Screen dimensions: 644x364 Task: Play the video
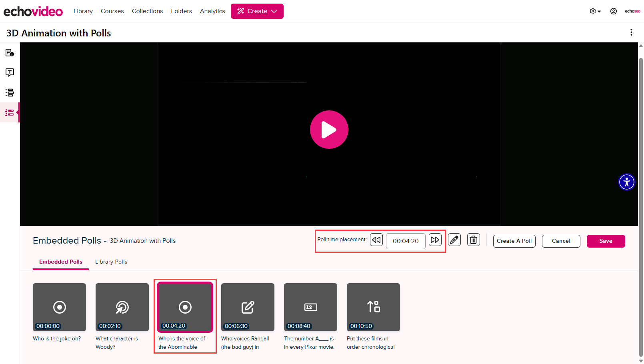tap(329, 130)
